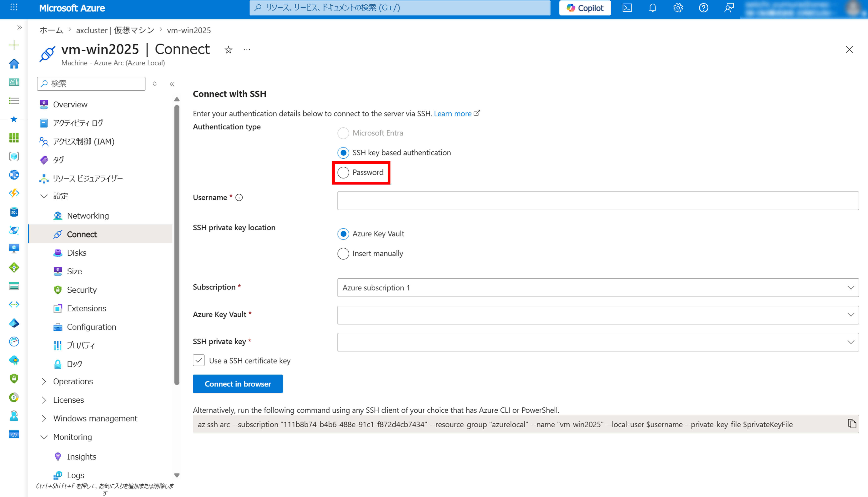Open the Azure Key Vault dropdown
This screenshot has height=497, width=868.
[x=598, y=315]
